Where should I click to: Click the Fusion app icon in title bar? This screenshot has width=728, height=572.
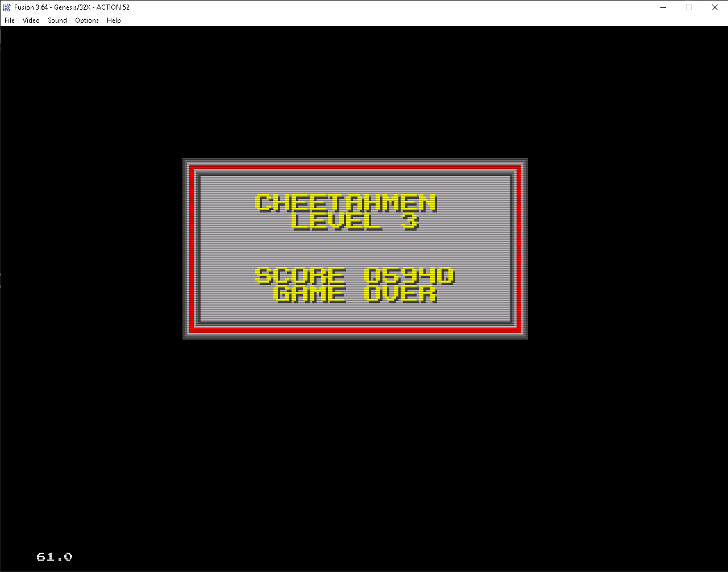(x=7, y=7)
